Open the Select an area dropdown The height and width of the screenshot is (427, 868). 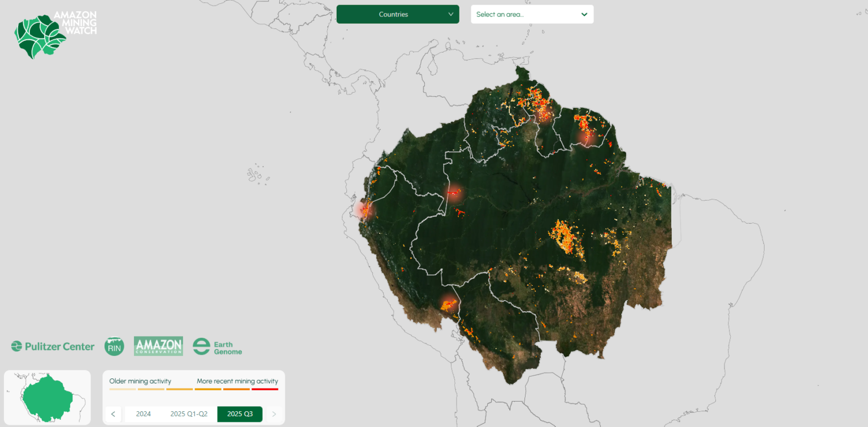point(532,14)
